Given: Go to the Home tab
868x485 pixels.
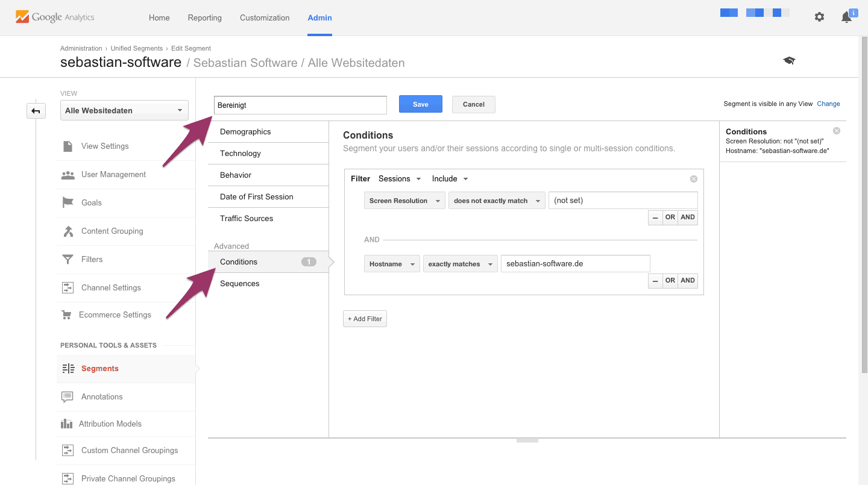Looking at the screenshot, I should click(159, 17).
